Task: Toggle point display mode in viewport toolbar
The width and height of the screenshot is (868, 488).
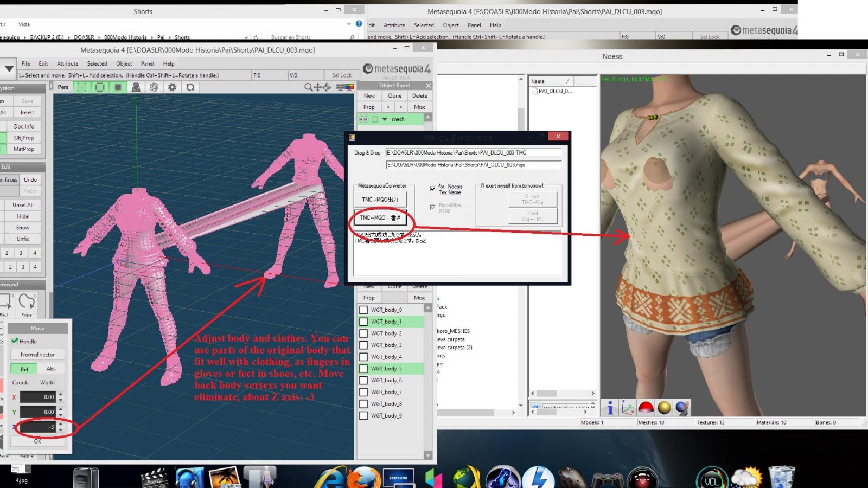Action: tap(82, 87)
